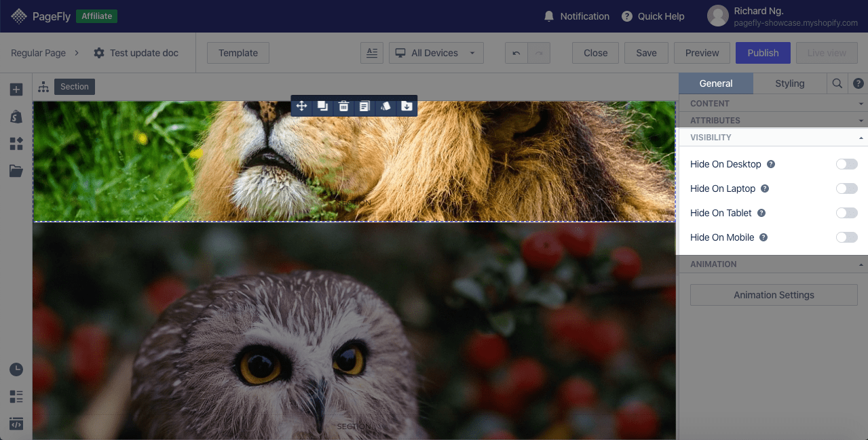Open saved sections folder icon
This screenshot has height=440, width=868.
16,171
